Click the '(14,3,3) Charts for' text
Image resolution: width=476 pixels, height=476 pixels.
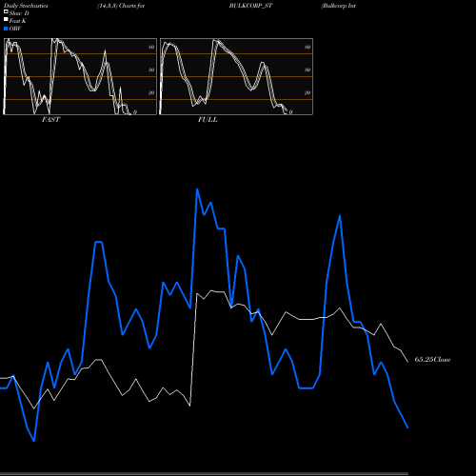click(x=121, y=6)
